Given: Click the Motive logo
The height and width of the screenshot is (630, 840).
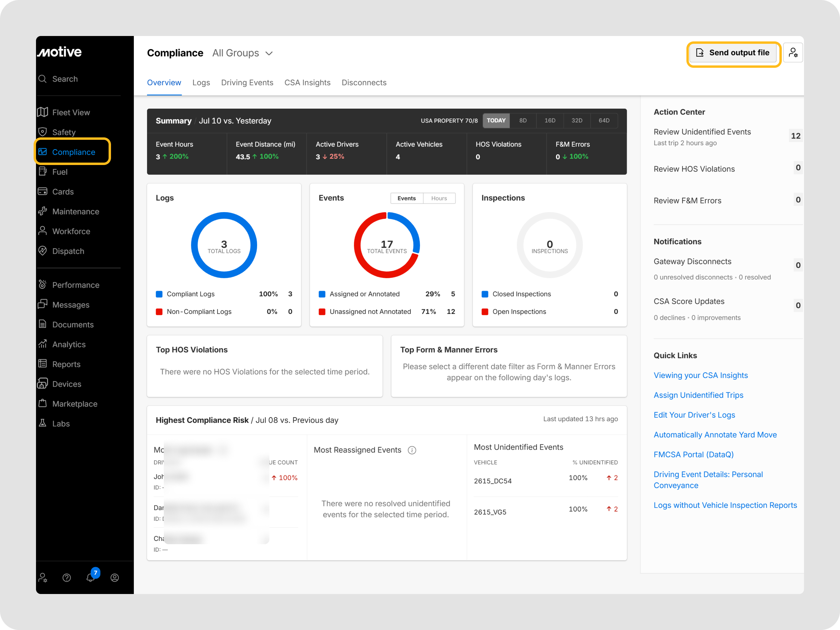Looking at the screenshot, I should point(59,52).
